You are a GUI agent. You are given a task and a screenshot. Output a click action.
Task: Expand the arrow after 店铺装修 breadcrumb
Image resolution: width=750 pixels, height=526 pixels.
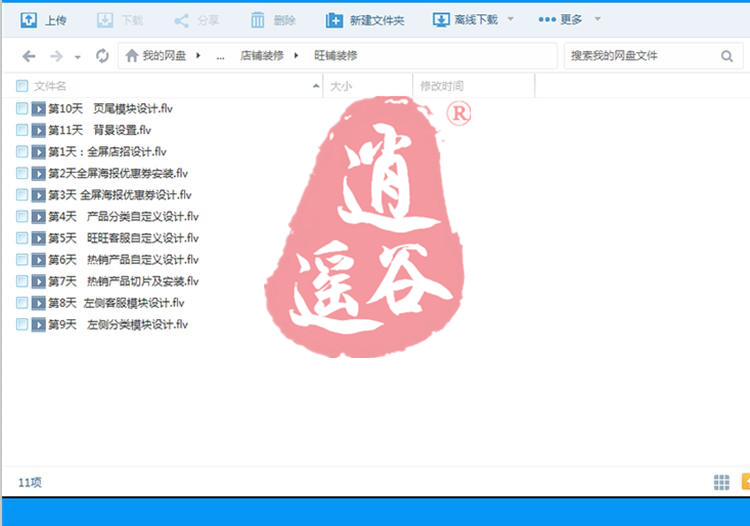pyautogui.click(x=296, y=56)
